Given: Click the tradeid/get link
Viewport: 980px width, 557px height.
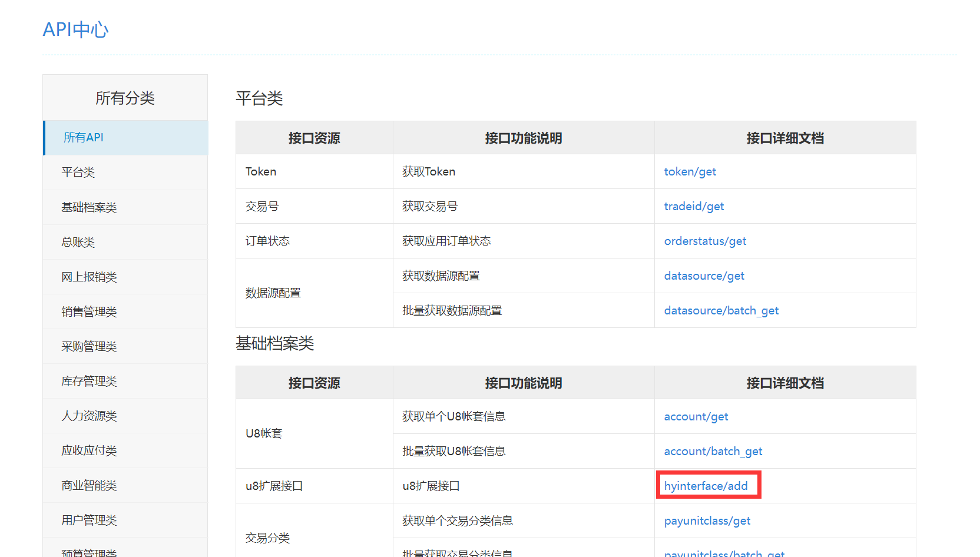Looking at the screenshot, I should click(x=694, y=207).
